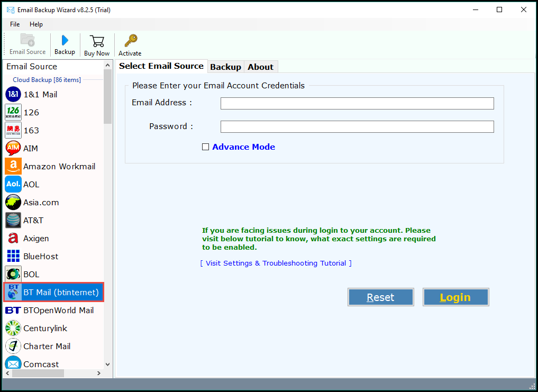This screenshot has height=392, width=538.
Task: Pick the Asia.com globe icon
Action: [x=13, y=202]
